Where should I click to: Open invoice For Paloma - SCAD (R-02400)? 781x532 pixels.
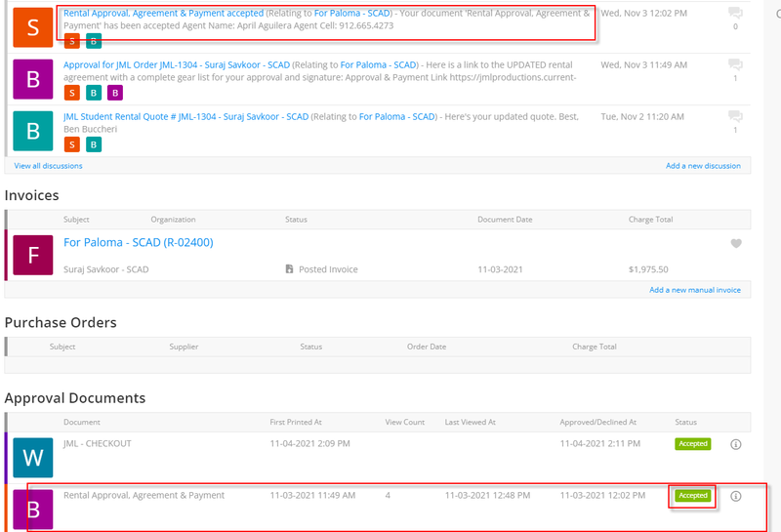[x=138, y=242]
